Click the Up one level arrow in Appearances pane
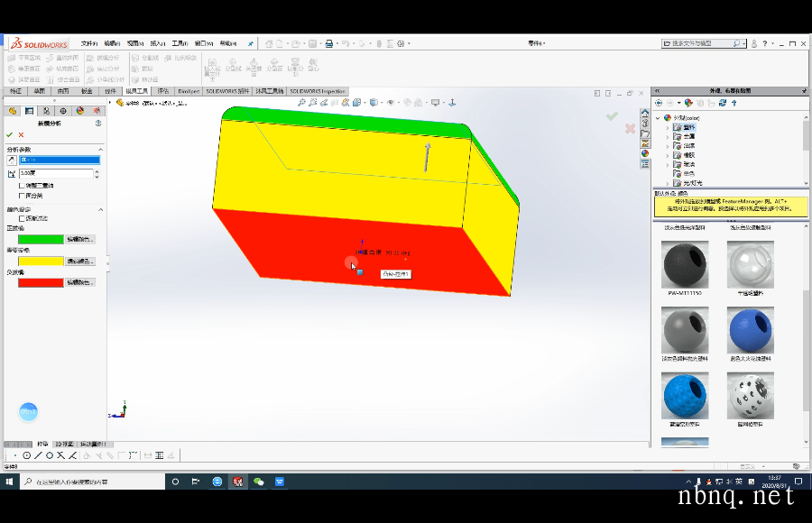Screen dimensions: 812x523 point(734,103)
